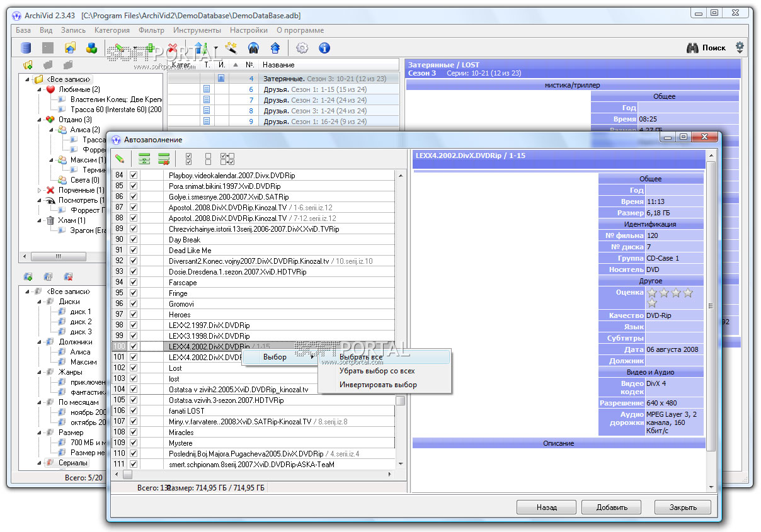Click the red X icon in lower-left filter toolbar

click(68, 276)
